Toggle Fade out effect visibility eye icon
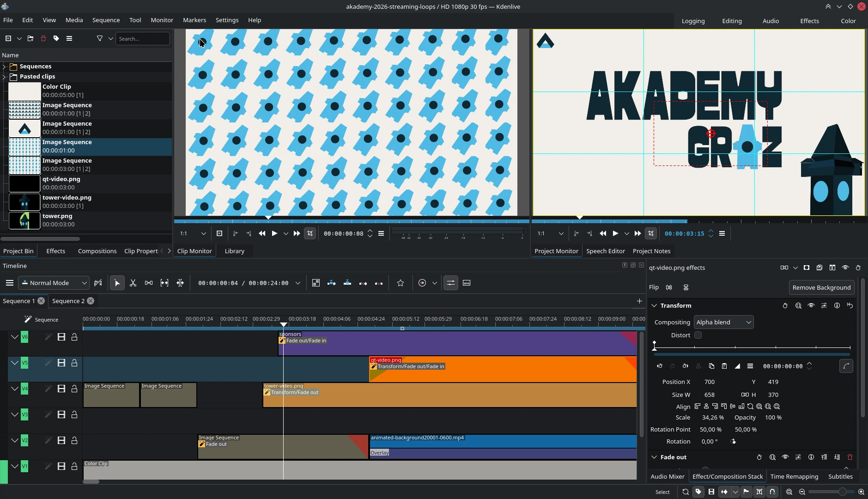Viewport: 868px width, 499px height. tap(785, 457)
